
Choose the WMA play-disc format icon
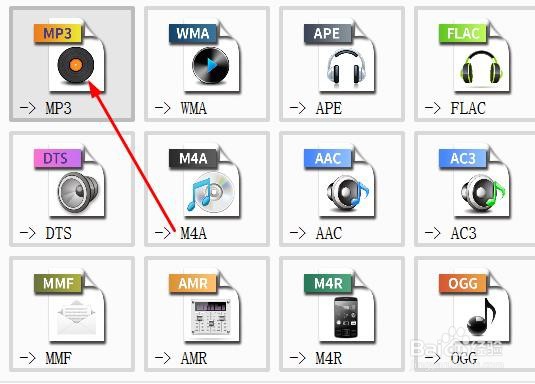[x=205, y=55]
